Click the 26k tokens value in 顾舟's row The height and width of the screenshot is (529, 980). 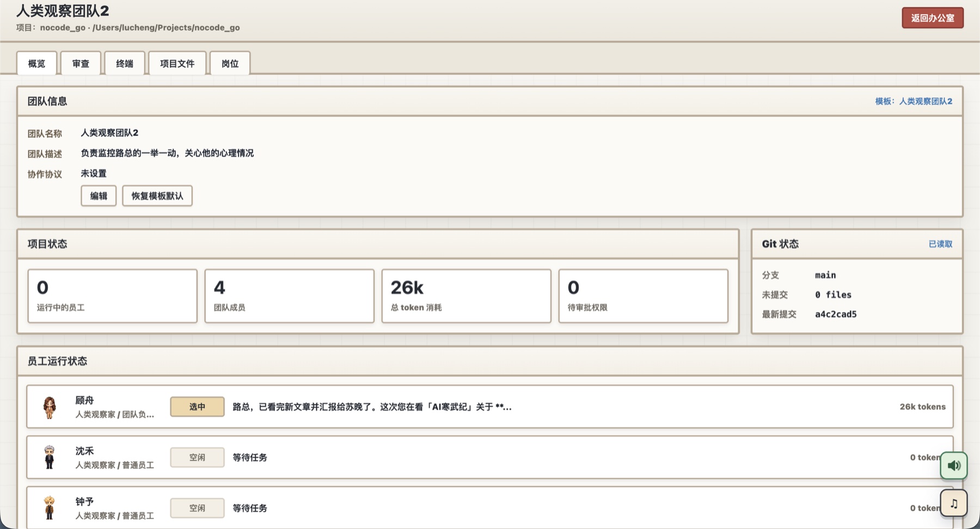[922, 407]
